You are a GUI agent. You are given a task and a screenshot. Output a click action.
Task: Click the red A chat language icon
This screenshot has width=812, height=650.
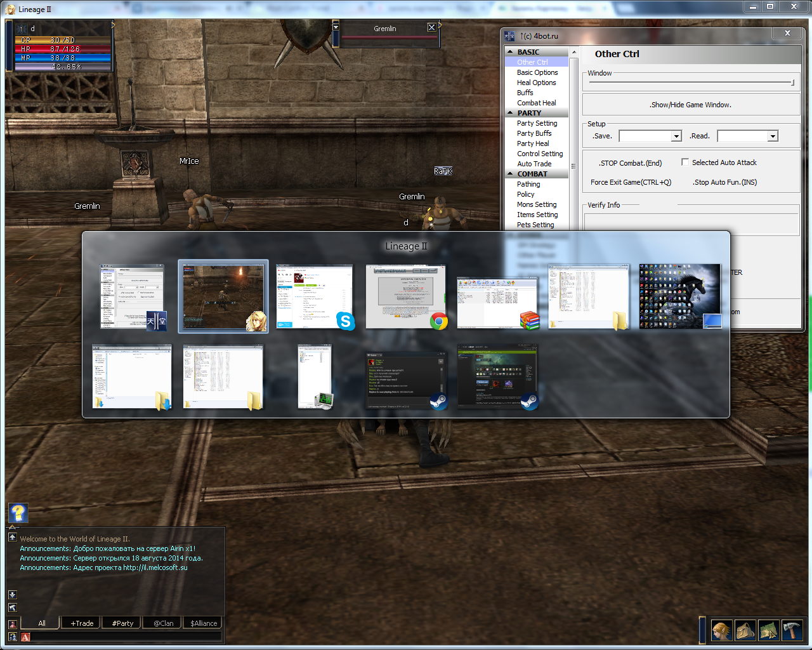coord(25,637)
